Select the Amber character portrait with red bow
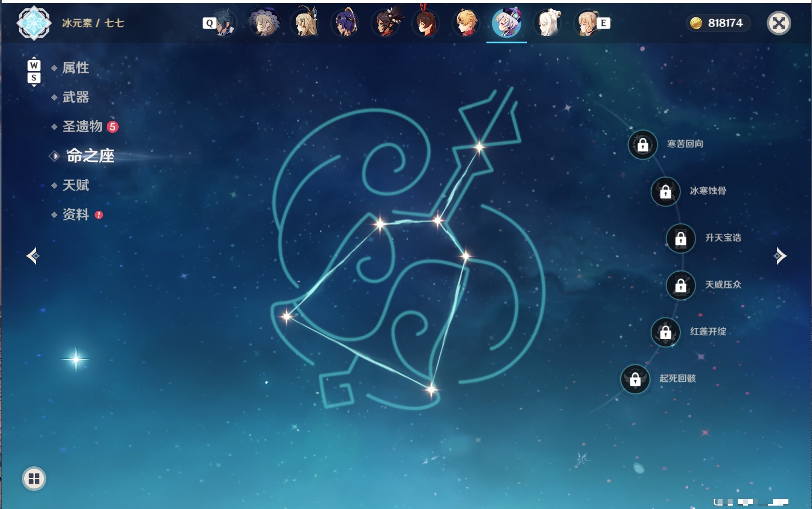Viewport: 812px width, 509px height. (426, 22)
